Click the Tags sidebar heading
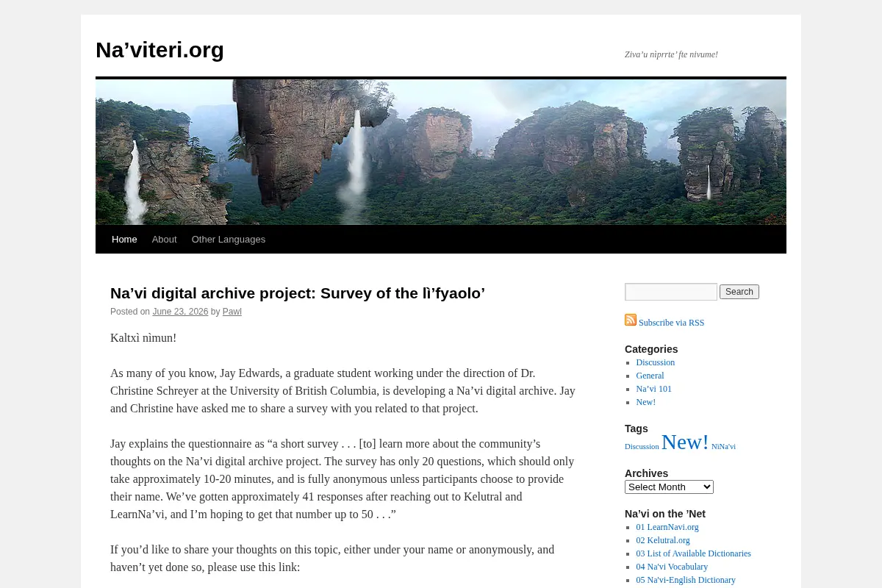The height and width of the screenshot is (588, 882). point(637,429)
